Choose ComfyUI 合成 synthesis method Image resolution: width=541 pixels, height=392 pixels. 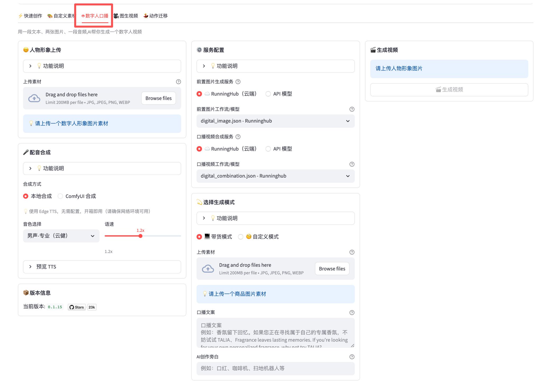click(x=77, y=196)
